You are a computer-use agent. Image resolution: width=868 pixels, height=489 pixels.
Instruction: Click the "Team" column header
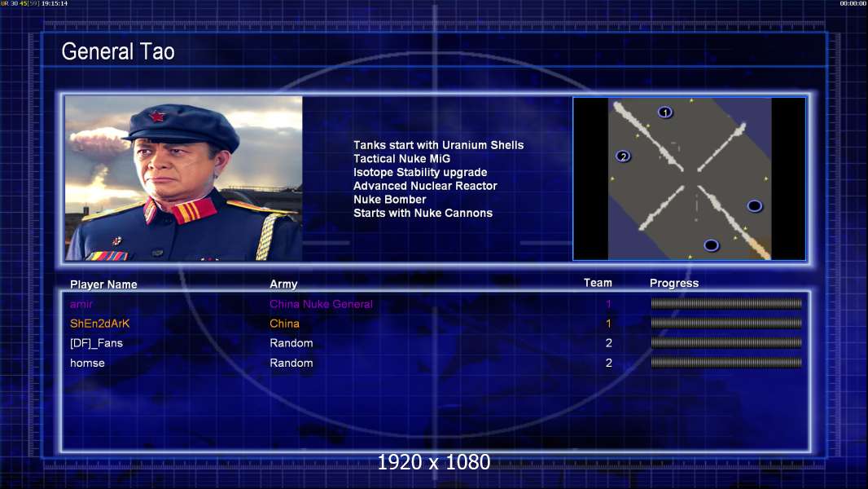coord(598,283)
